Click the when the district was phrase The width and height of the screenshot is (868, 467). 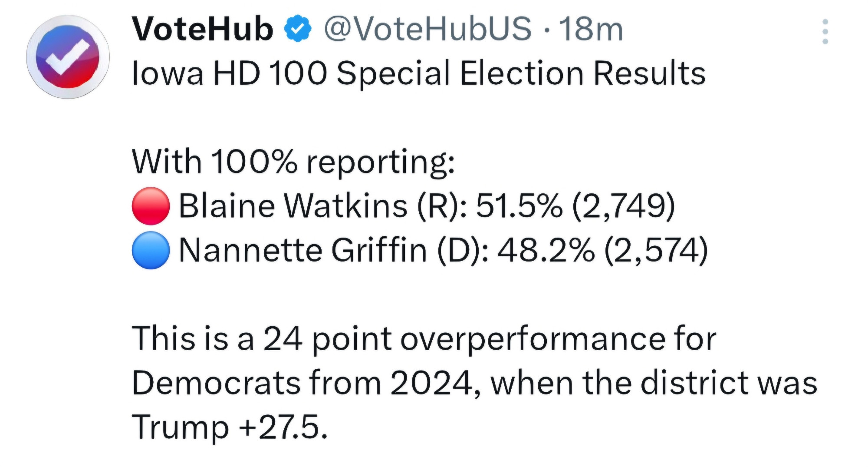(x=654, y=383)
